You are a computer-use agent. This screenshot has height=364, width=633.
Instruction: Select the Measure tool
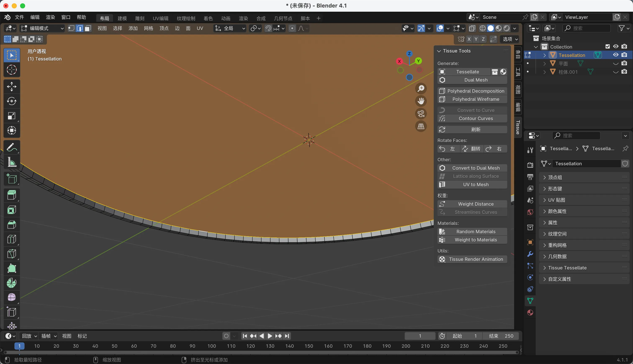pyautogui.click(x=12, y=162)
